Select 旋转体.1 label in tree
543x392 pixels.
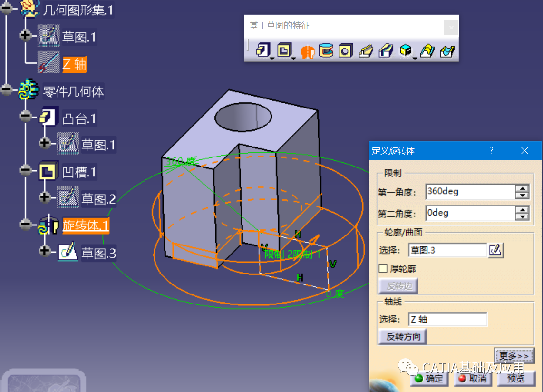click(86, 225)
